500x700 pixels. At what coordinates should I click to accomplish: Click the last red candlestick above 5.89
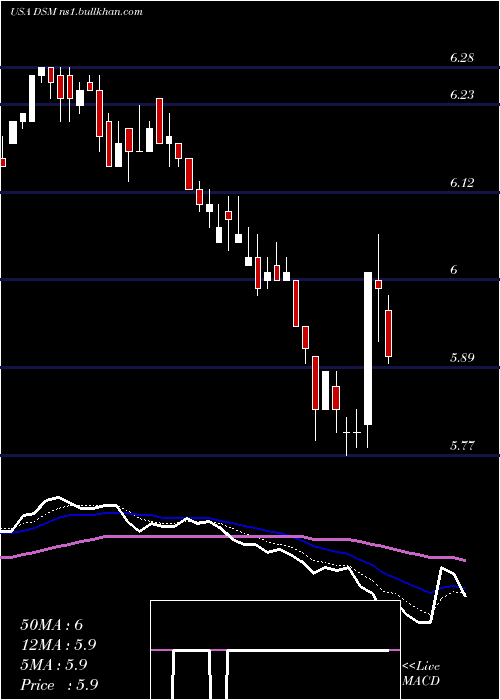pyautogui.click(x=388, y=329)
